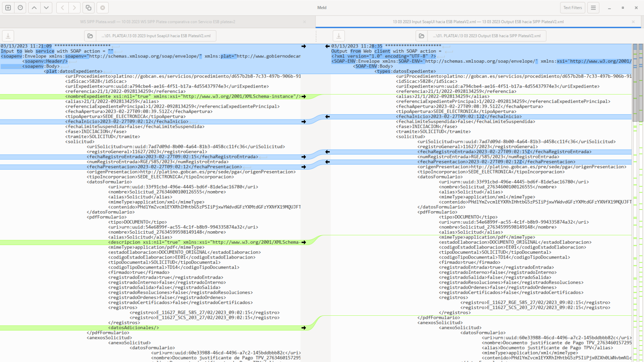Image resolution: width=644 pixels, height=362 pixels.
Task: Open the Text Filters dropdown
Action: (572, 8)
